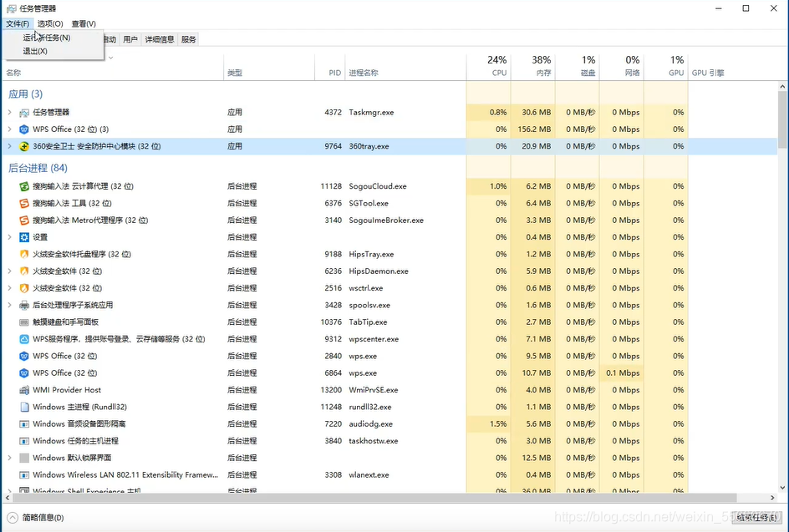Screen dimensions: 789x532
Task: Click the WPS服务程序 cloud icon
Action: coord(24,339)
